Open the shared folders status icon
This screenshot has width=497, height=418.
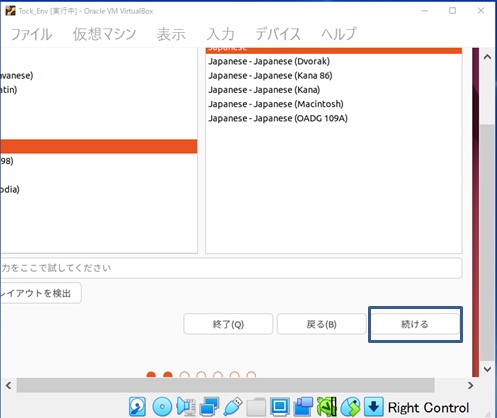(x=256, y=407)
